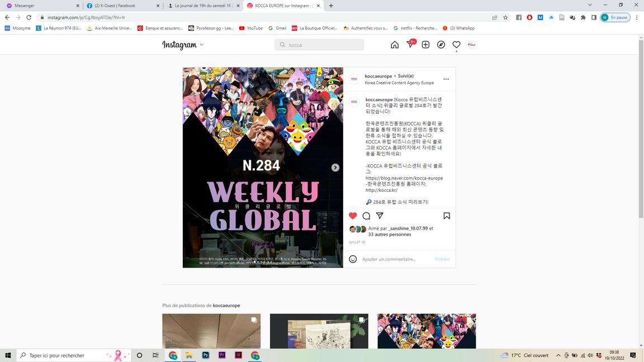The image size is (644, 362).
Task: View the 33 autres personnes likes list
Action: (x=389, y=235)
